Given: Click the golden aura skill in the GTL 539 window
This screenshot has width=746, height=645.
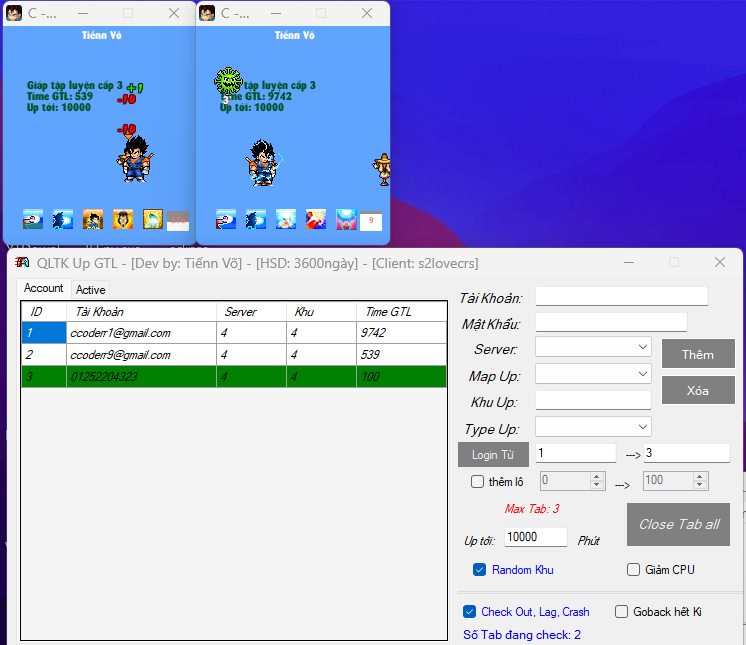Looking at the screenshot, I should coord(153,219).
